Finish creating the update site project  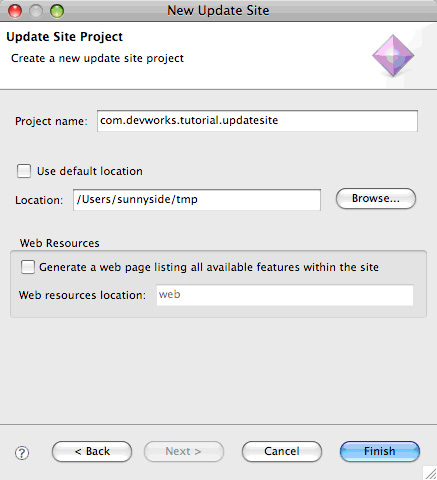click(380, 451)
